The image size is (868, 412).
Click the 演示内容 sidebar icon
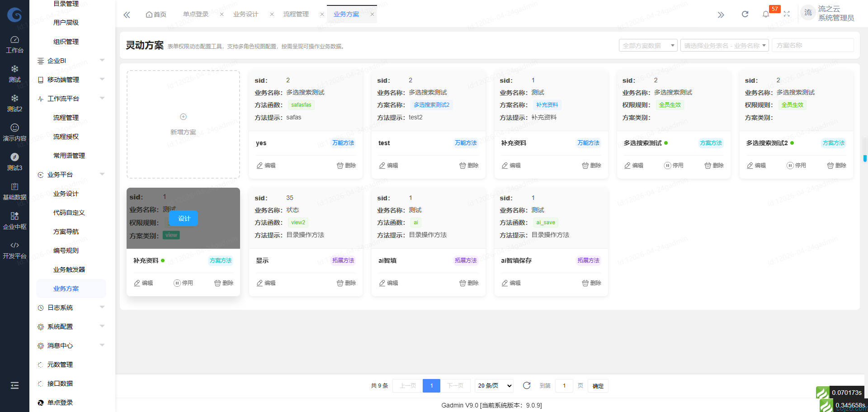(x=14, y=130)
